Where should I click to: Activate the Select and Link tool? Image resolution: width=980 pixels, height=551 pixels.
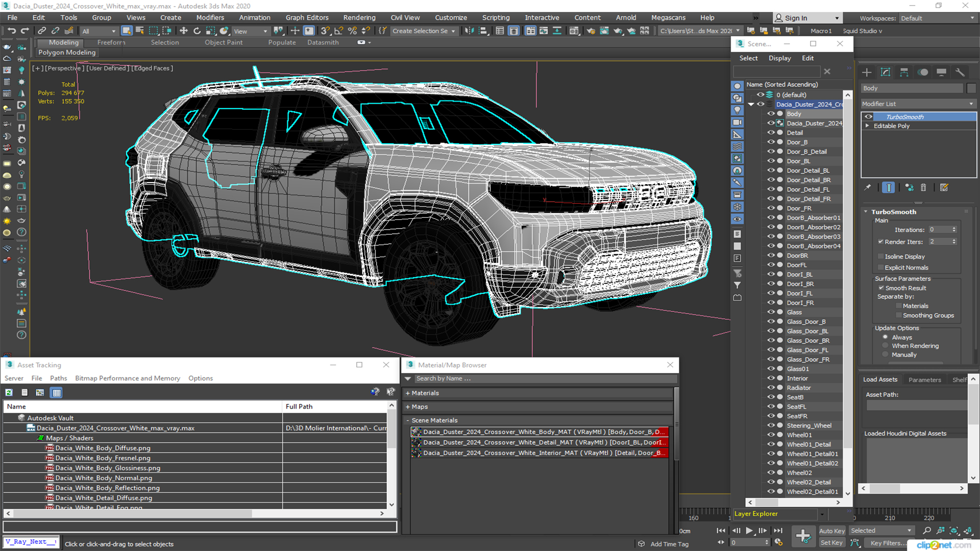coord(42,31)
